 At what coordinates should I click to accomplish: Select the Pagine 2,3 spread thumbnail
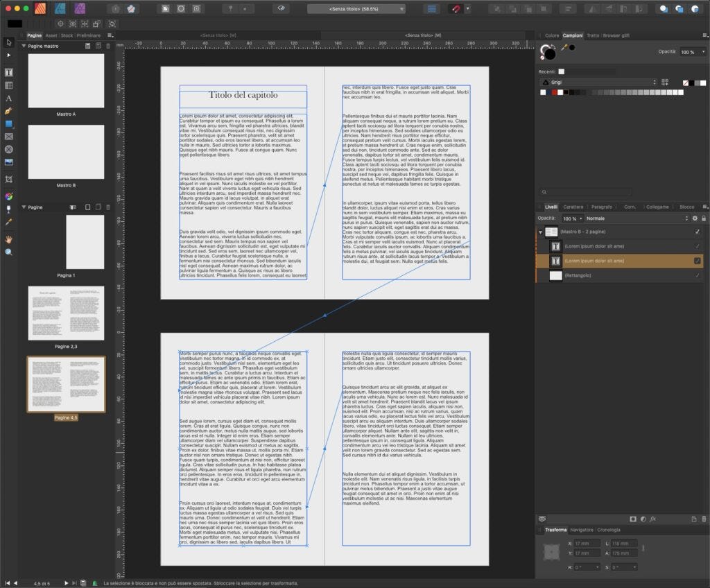tap(66, 311)
